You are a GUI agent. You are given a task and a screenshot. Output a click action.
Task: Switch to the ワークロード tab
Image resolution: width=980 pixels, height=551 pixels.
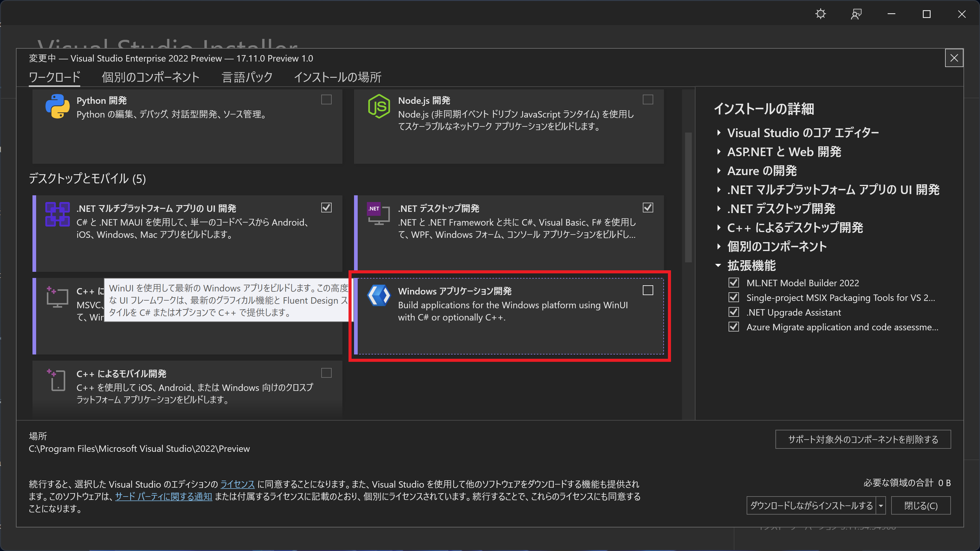(x=55, y=77)
